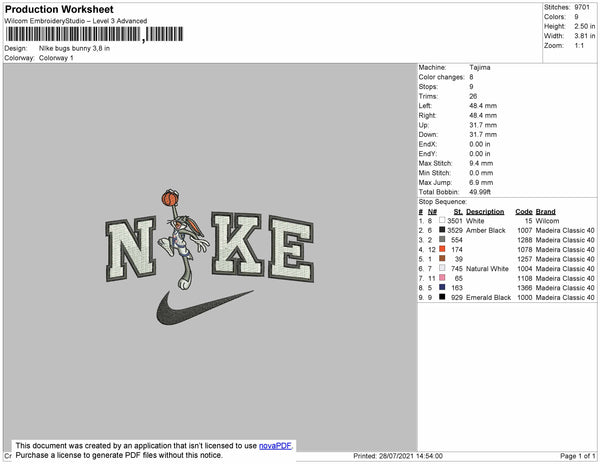The image size is (600, 464).
Task: Click the Min Stitch value '0.0 mm'
Action: pos(481,173)
